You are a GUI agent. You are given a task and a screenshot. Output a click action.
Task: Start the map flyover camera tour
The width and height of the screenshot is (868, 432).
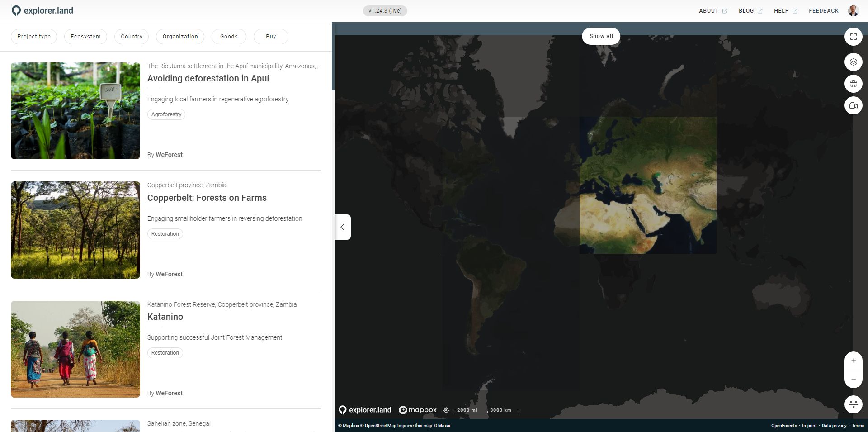(854, 105)
